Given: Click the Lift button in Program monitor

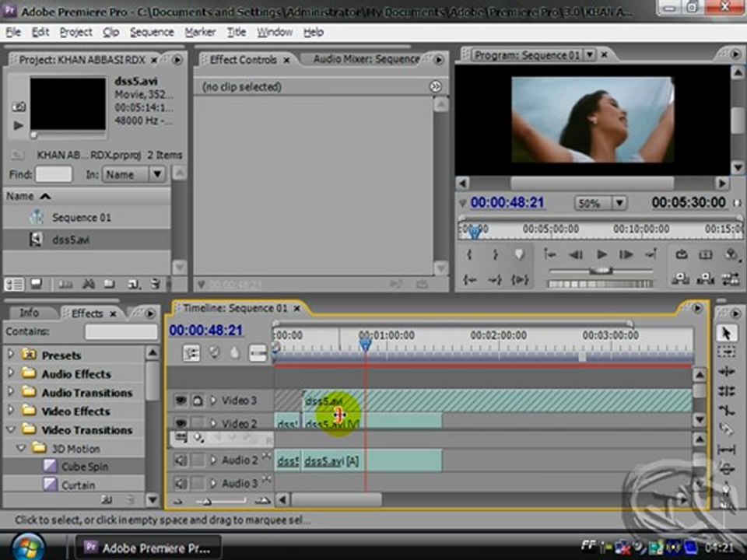Looking at the screenshot, I should click(x=680, y=279).
